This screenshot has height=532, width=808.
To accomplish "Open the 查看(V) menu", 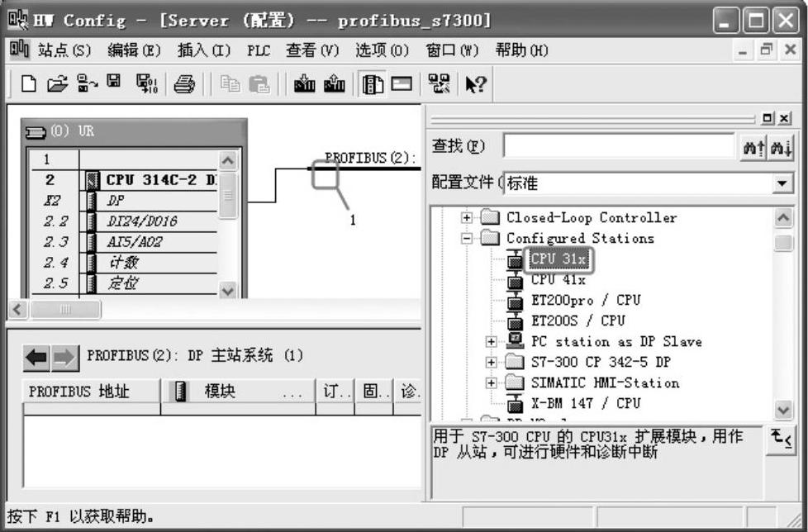I will pyautogui.click(x=312, y=50).
